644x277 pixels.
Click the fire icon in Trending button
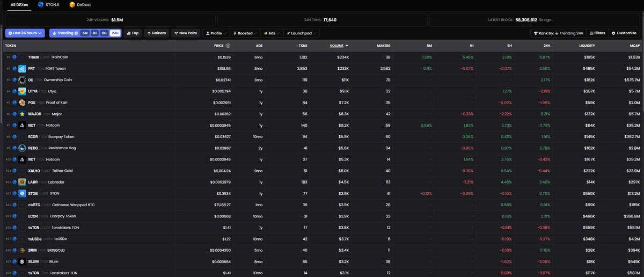pyautogui.click(x=54, y=33)
